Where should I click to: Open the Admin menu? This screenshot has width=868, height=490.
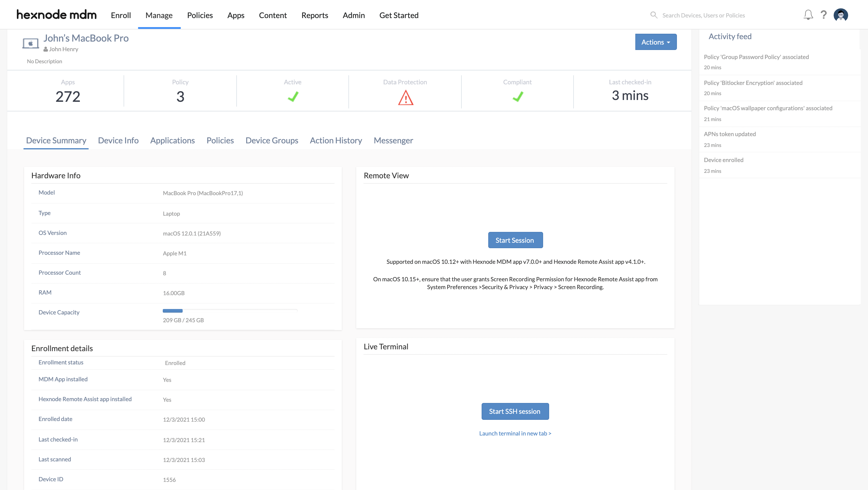click(354, 15)
